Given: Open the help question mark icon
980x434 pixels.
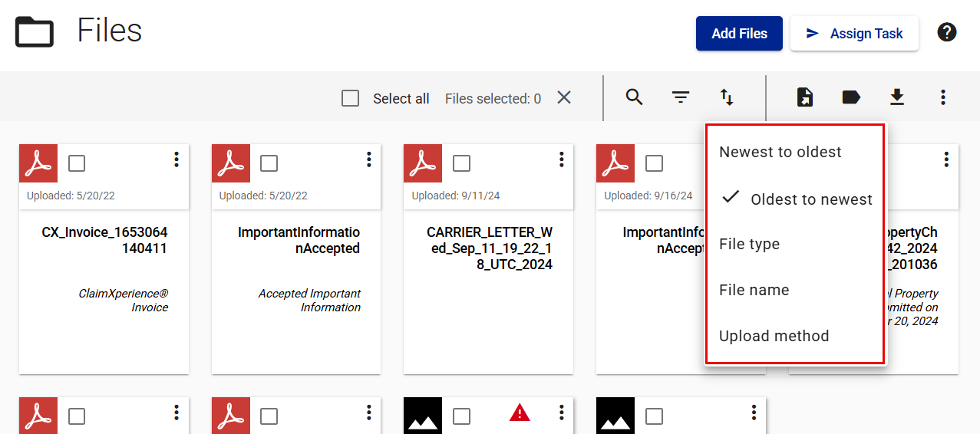Looking at the screenshot, I should 947,33.
